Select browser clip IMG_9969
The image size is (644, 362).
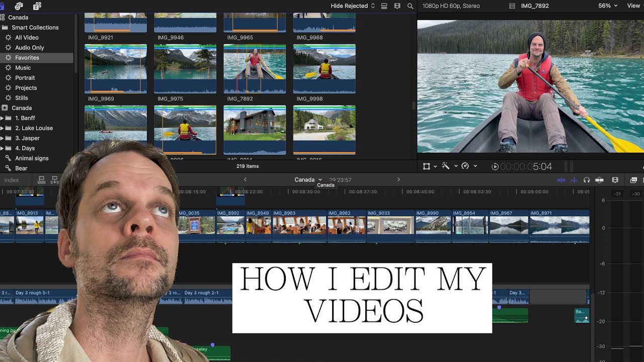[x=116, y=69]
